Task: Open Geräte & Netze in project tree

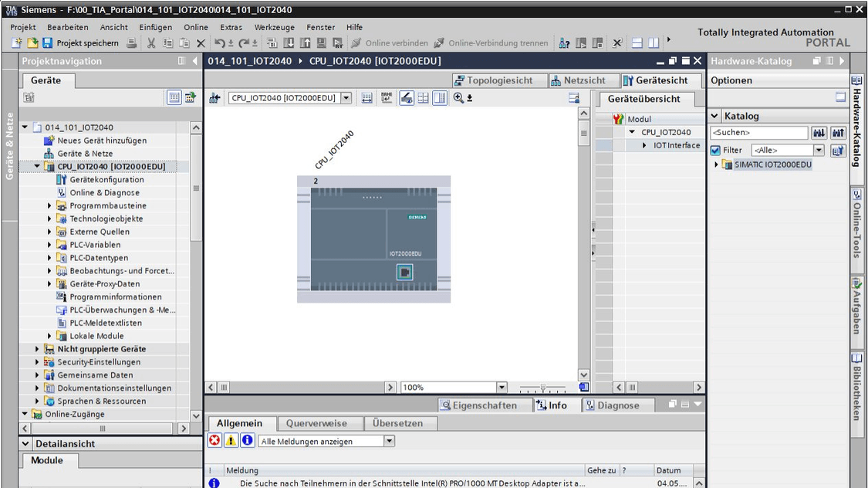Action: pos(85,154)
